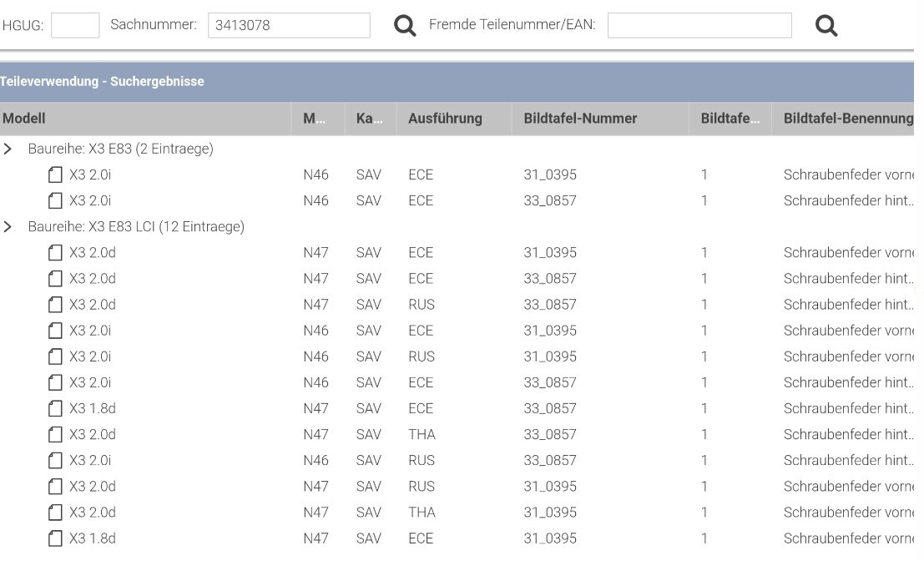Click the document icon on the last X3 1.8d row
This screenshot has height=561, width=924.
point(55,538)
